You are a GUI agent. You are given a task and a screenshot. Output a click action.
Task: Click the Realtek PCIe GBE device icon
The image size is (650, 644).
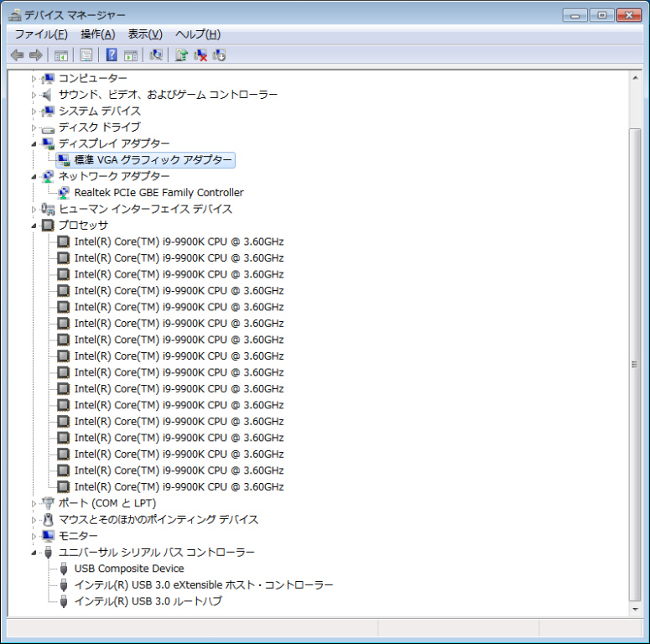[x=64, y=193]
